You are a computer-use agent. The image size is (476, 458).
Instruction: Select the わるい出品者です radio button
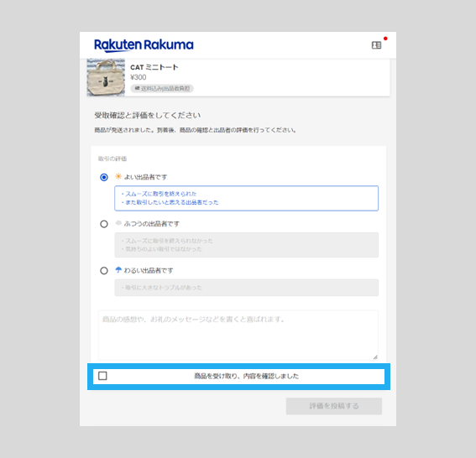pos(104,271)
